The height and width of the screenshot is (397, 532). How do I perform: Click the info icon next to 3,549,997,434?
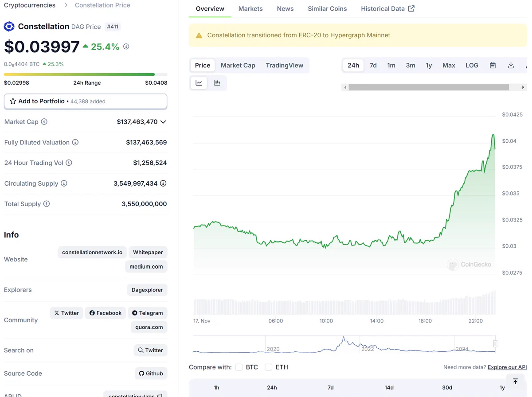(x=163, y=183)
